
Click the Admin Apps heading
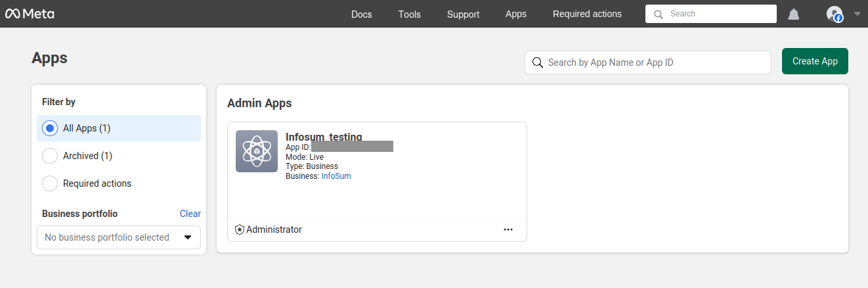point(259,103)
